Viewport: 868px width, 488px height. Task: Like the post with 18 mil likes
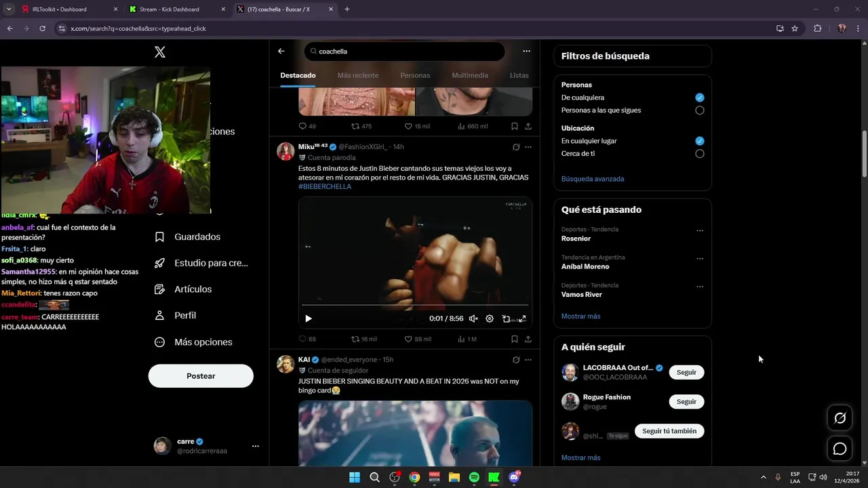[417, 126]
